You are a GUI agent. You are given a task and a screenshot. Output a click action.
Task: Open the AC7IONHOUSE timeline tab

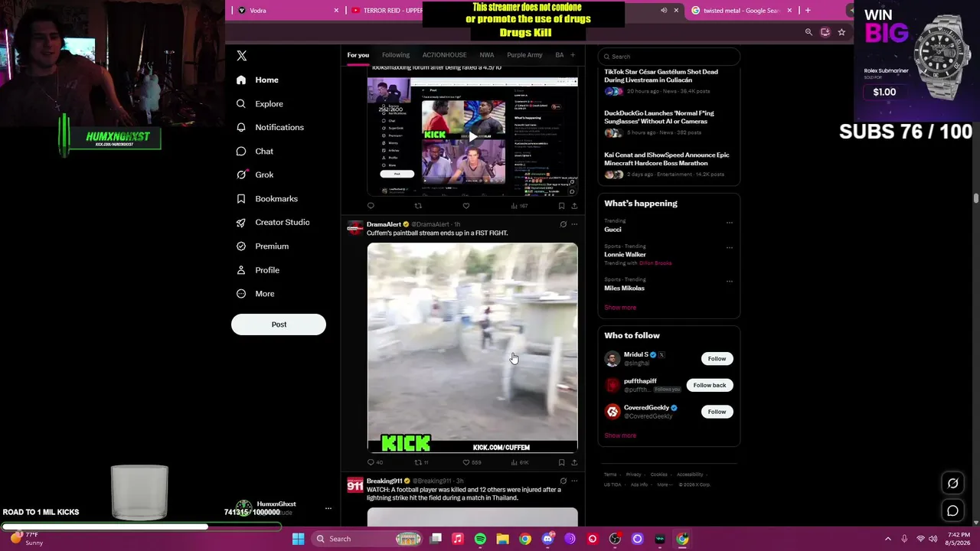pyautogui.click(x=444, y=55)
